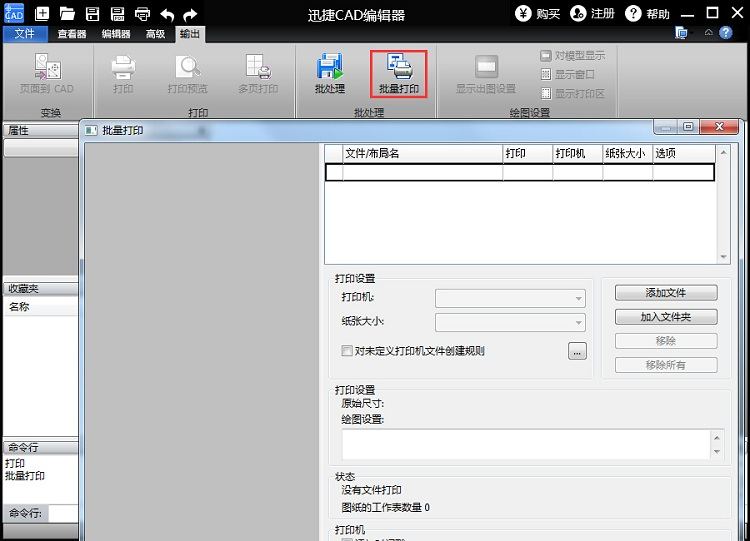The height and width of the screenshot is (541, 750).
Task: Open the 文件 file menu
Action: pyautogui.click(x=25, y=34)
